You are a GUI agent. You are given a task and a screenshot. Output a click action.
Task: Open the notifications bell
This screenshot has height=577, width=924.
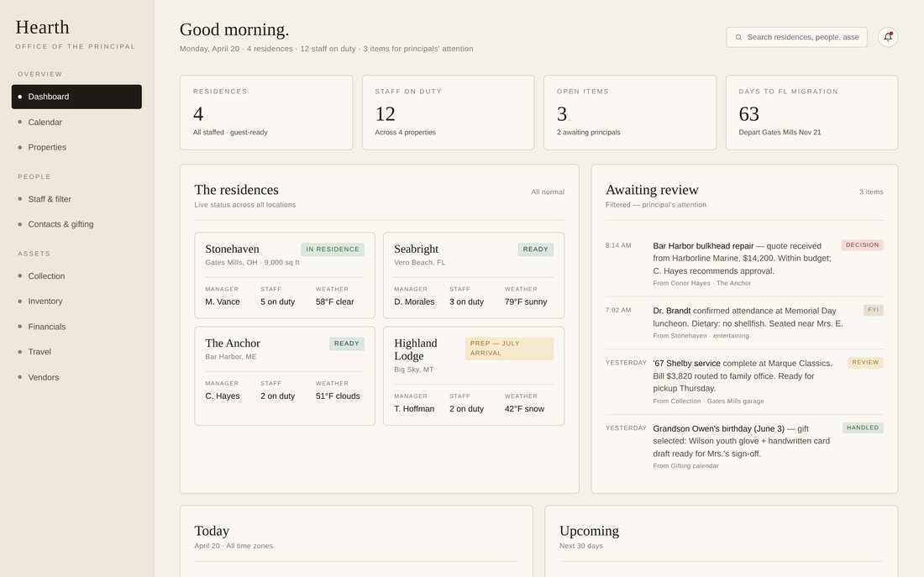[x=888, y=37]
